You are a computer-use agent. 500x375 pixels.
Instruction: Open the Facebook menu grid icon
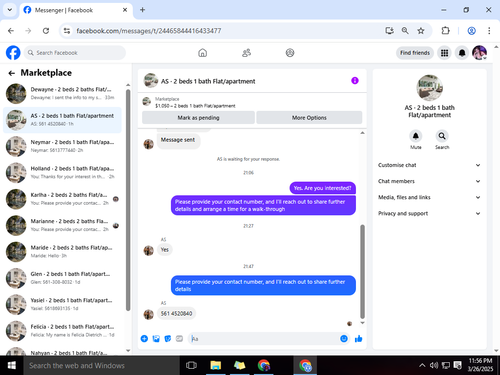(x=444, y=53)
